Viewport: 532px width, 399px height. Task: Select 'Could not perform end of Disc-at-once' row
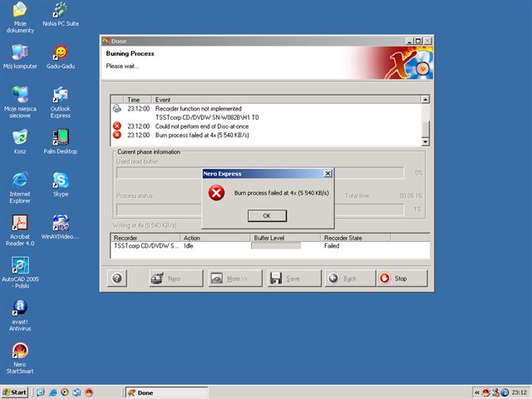[x=266, y=126]
